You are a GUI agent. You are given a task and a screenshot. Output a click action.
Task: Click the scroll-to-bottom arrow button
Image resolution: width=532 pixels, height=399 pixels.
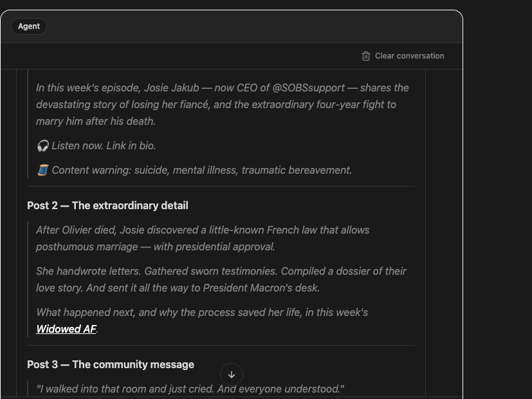[232, 375]
